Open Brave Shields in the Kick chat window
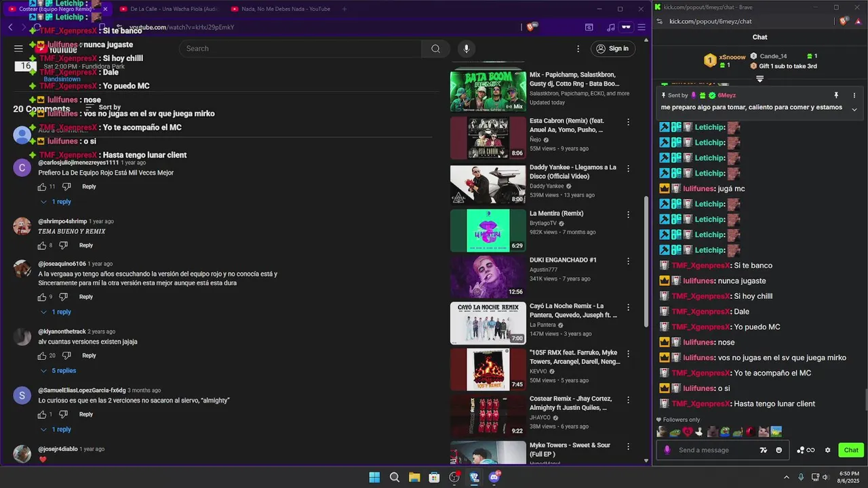The height and width of the screenshot is (488, 868). pyautogui.click(x=844, y=21)
